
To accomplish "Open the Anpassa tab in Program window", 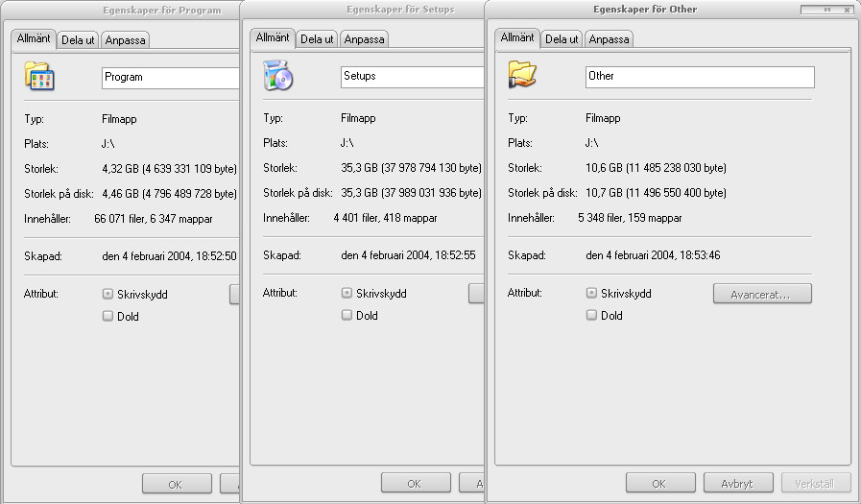I will (x=125, y=40).
